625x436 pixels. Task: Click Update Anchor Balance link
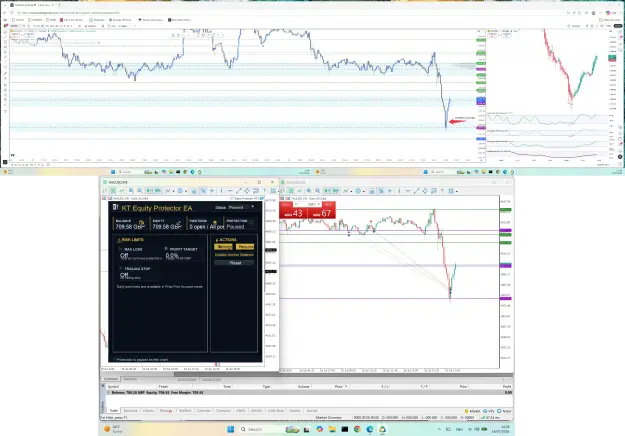(234, 255)
